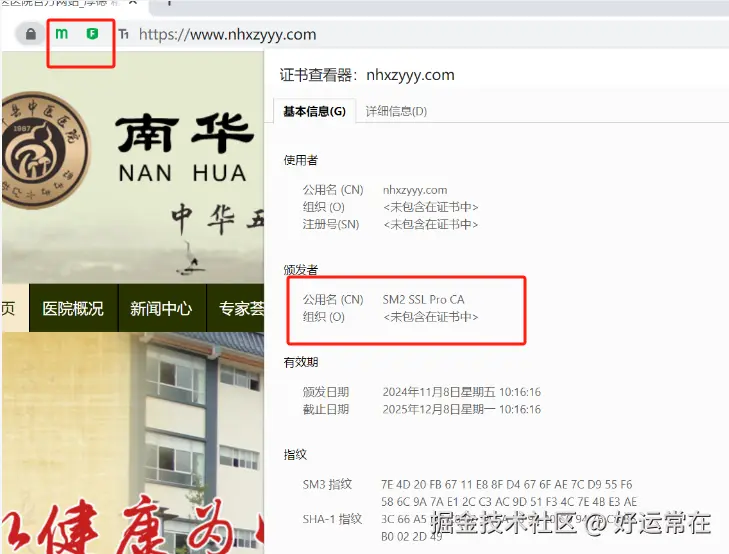
Task: Open the 新闻中心 navigation menu
Action: 161,308
